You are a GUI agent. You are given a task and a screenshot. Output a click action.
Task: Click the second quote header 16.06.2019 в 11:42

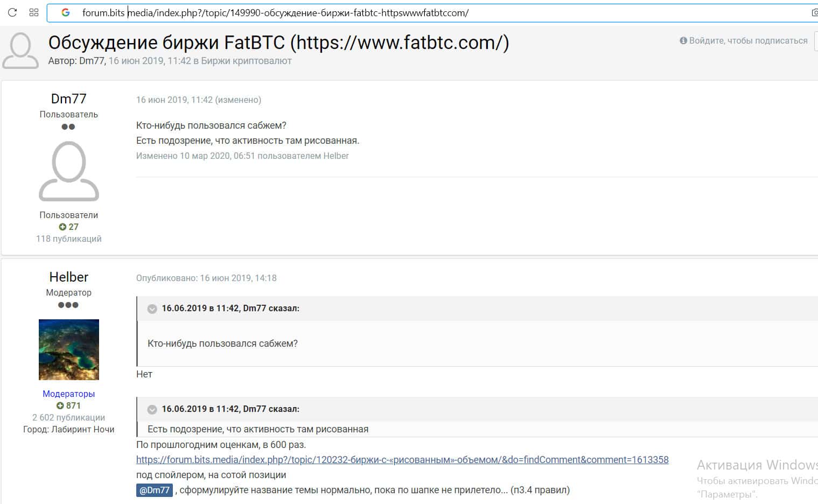[x=230, y=409]
